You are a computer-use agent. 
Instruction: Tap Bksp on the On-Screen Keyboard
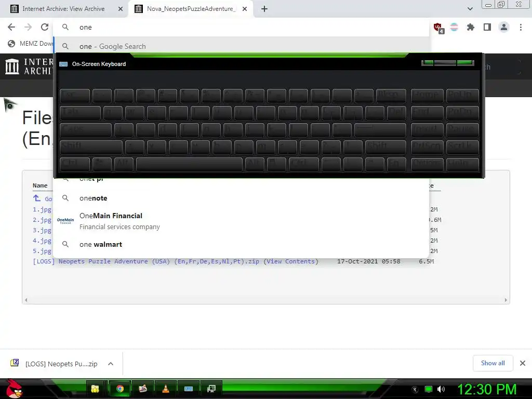tap(391, 96)
